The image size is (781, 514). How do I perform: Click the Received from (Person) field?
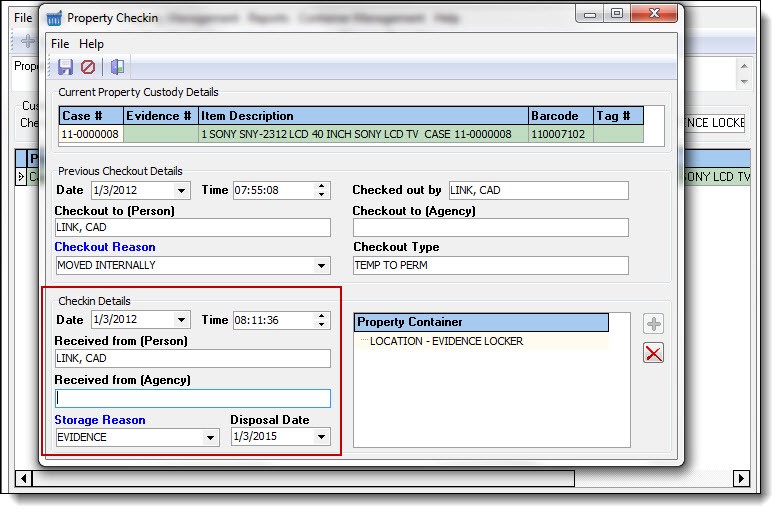click(192, 359)
